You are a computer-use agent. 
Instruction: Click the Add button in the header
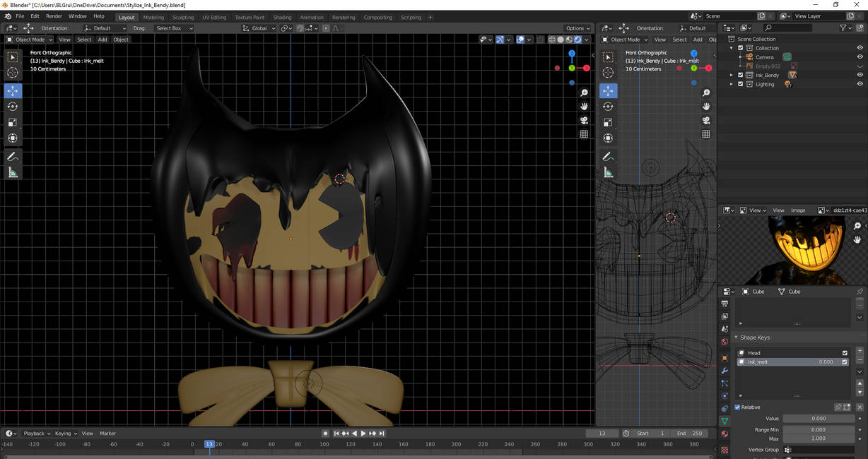click(102, 40)
